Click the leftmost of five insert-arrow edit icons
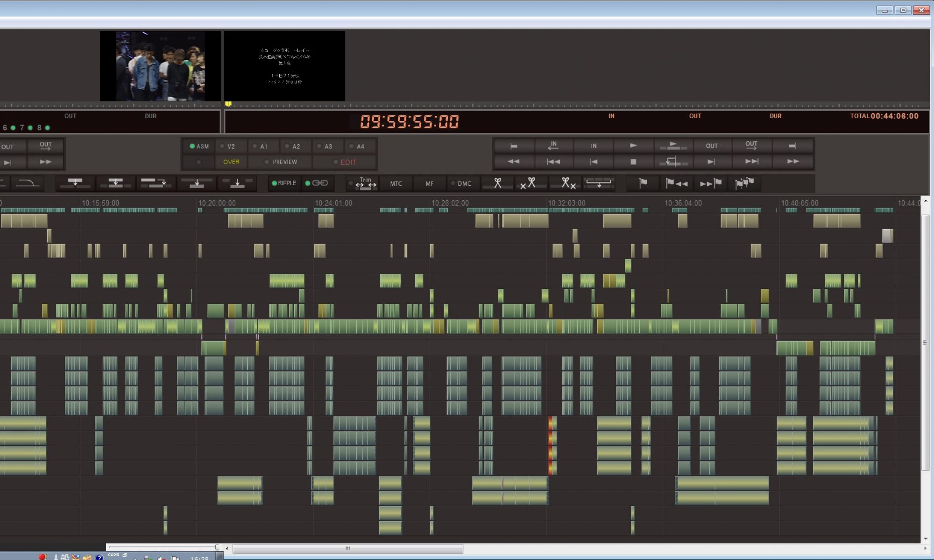Screen dimensions: 934x560 coord(75,183)
